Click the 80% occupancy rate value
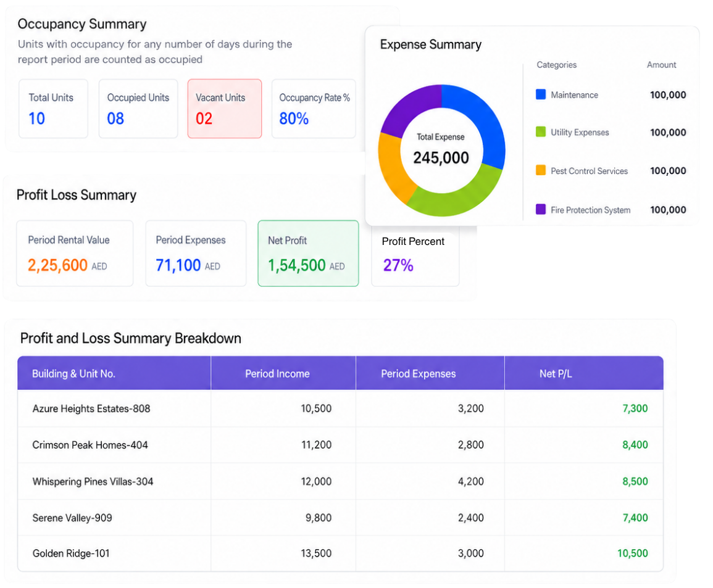 click(x=294, y=118)
